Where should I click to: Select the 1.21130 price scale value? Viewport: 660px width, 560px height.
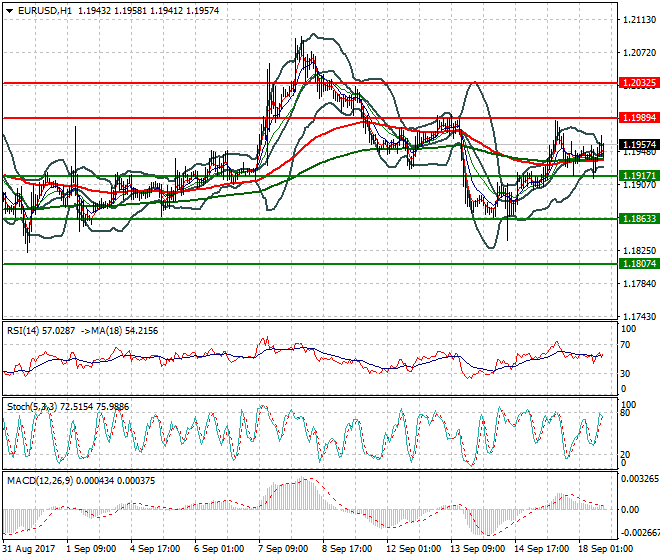click(639, 20)
